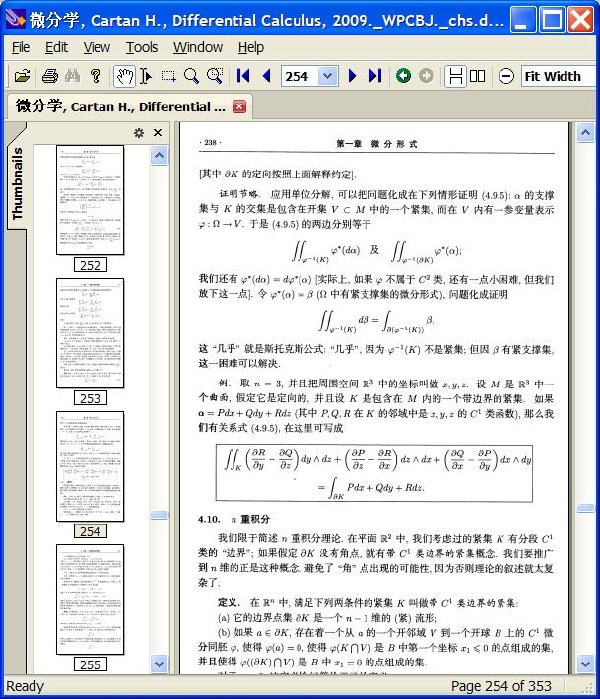Viewport: 600px width, 699px height.
Task: Open thumbnail panel options gear
Action: (x=139, y=133)
